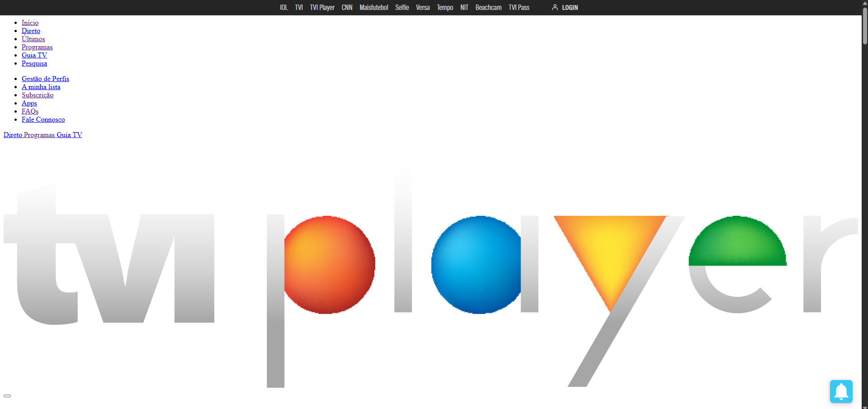Open IOL in the top bar

point(284,8)
